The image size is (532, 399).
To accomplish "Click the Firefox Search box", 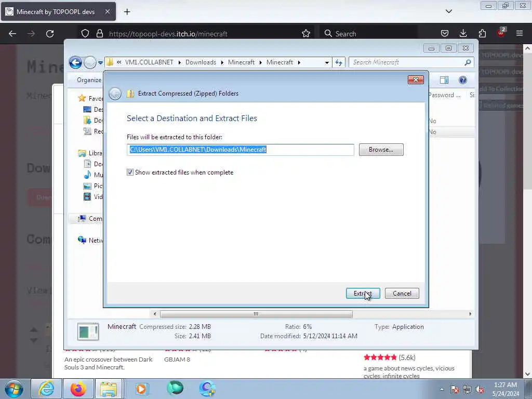I will (x=368, y=34).
